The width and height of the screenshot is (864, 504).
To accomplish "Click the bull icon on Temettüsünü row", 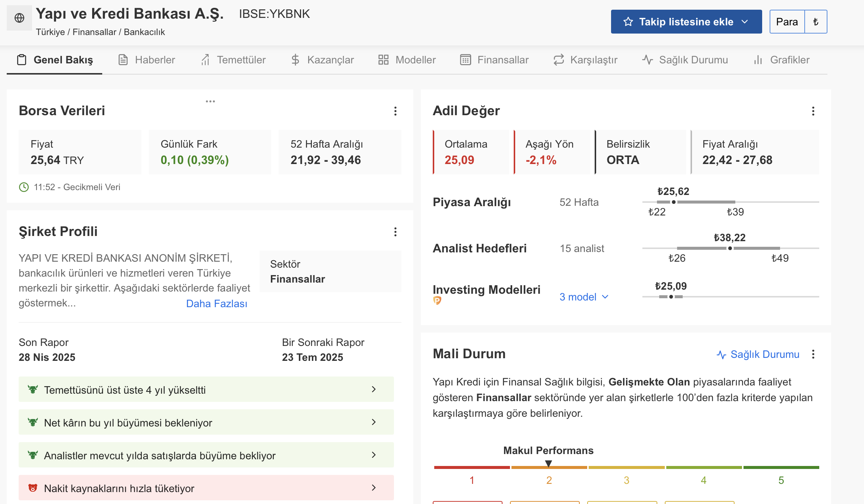I will pyautogui.click(x=33, y=390).
